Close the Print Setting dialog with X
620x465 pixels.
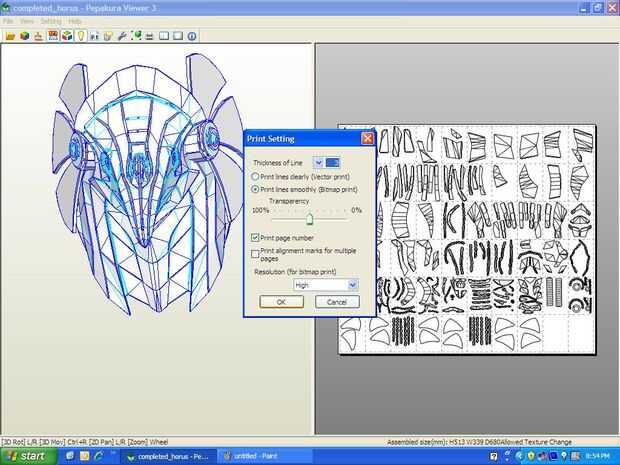pos(367,138)
